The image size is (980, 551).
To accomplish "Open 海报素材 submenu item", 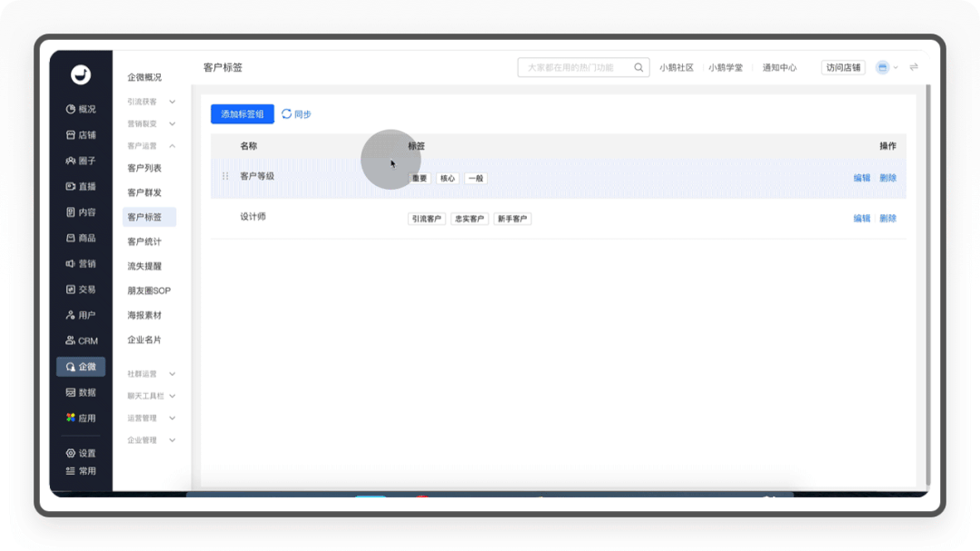I will [144, 315].
